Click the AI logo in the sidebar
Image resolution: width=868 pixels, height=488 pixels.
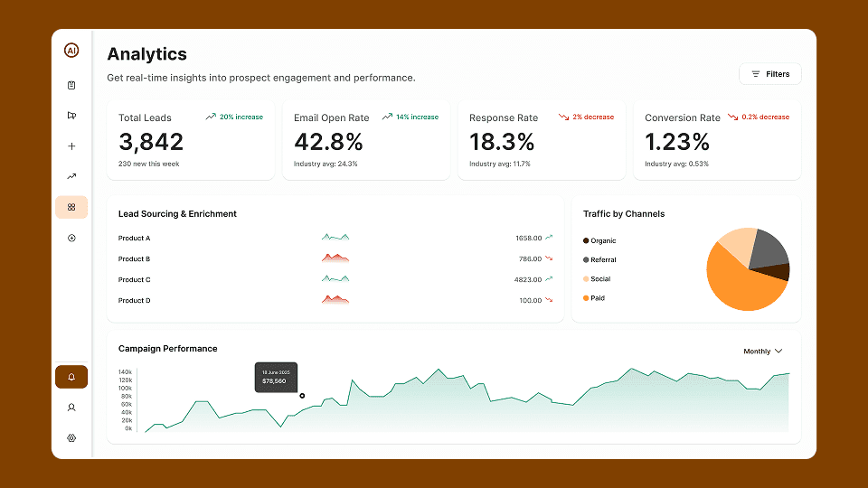(x=71, y=51)
